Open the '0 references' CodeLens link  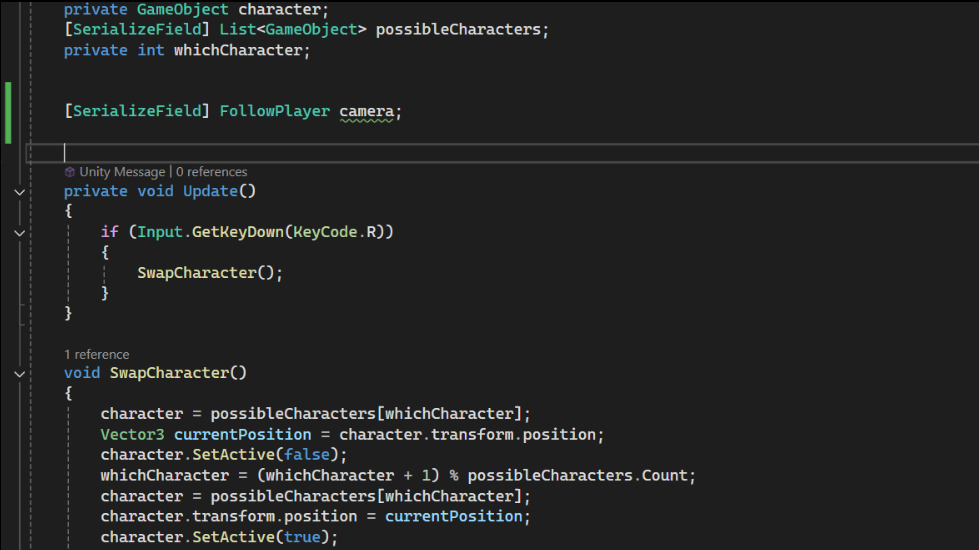[x=212, y=172]
